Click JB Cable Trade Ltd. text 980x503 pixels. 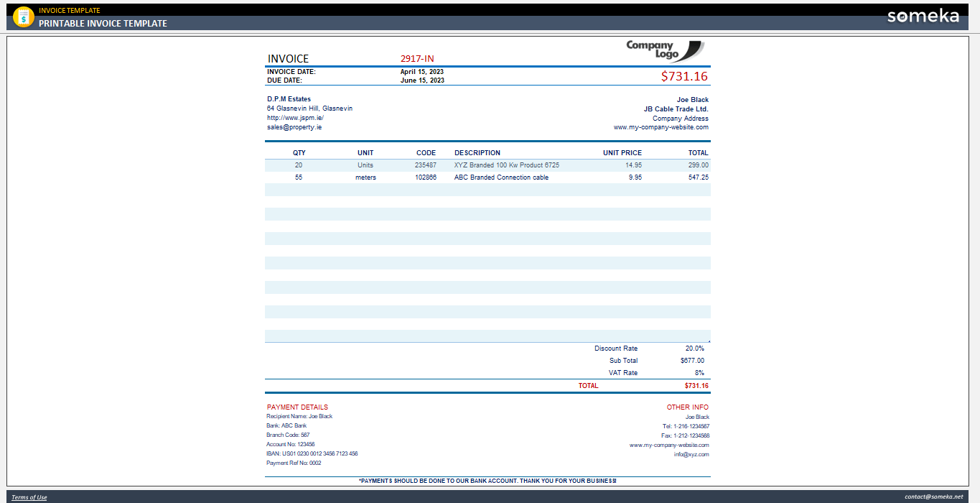tap(676, 109)
